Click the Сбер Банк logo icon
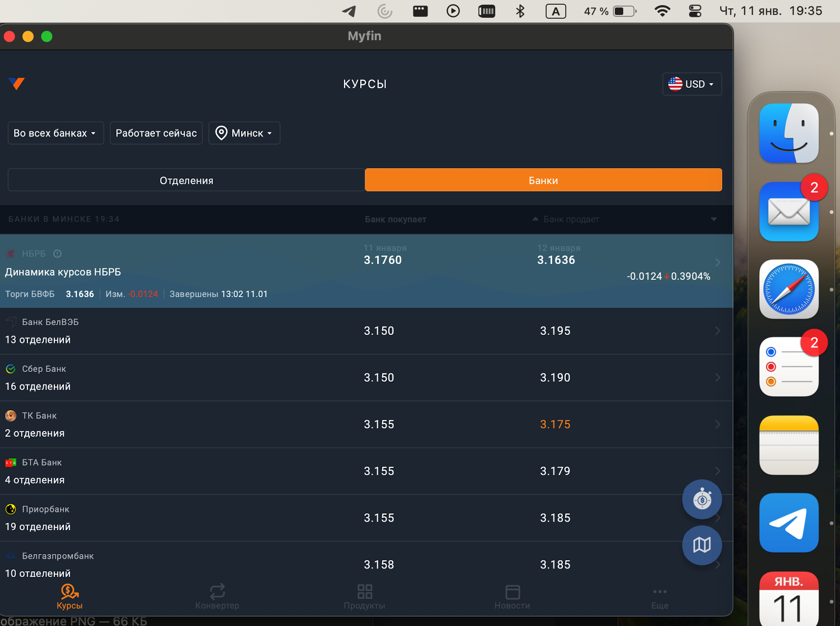Viewport: 840px width, 626px height. [x=11, y=369]
